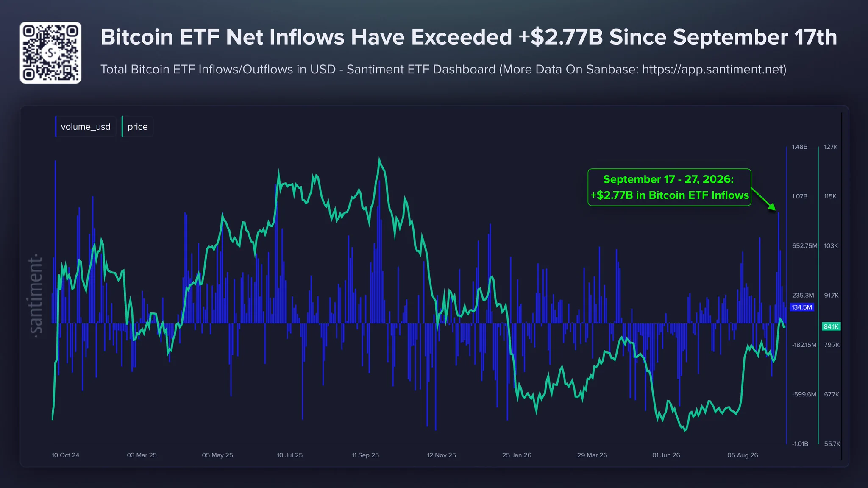Click the 1.07B volume axis label
Screen dimensions: 868x488
click(800, 196)
